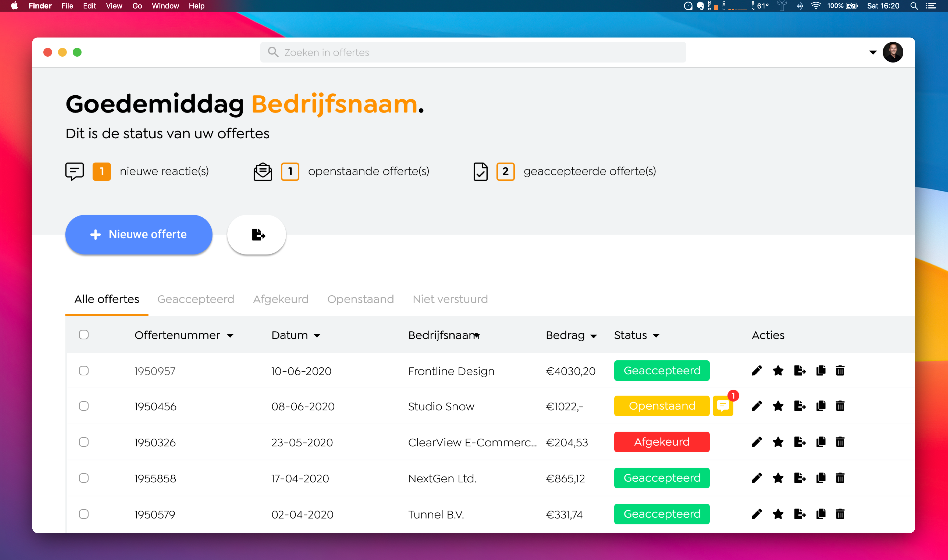
Task: Click the openstaande offertes count badge
Action: [x=290, y=172]
